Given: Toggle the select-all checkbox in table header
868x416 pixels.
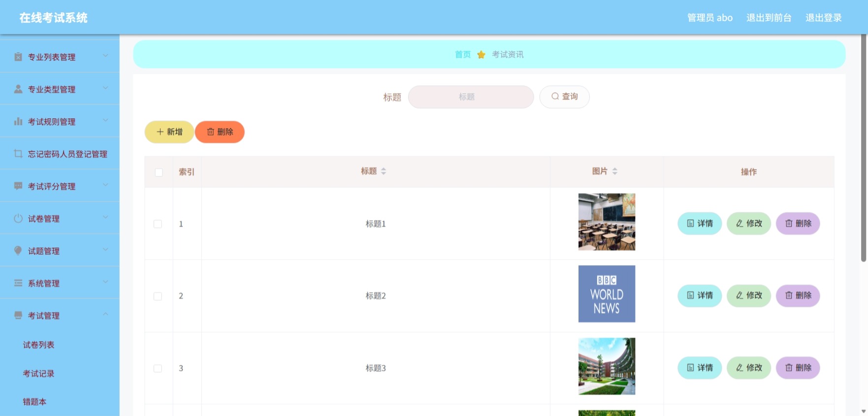Looking at the screenshot, I should click(x=159, y=173).
